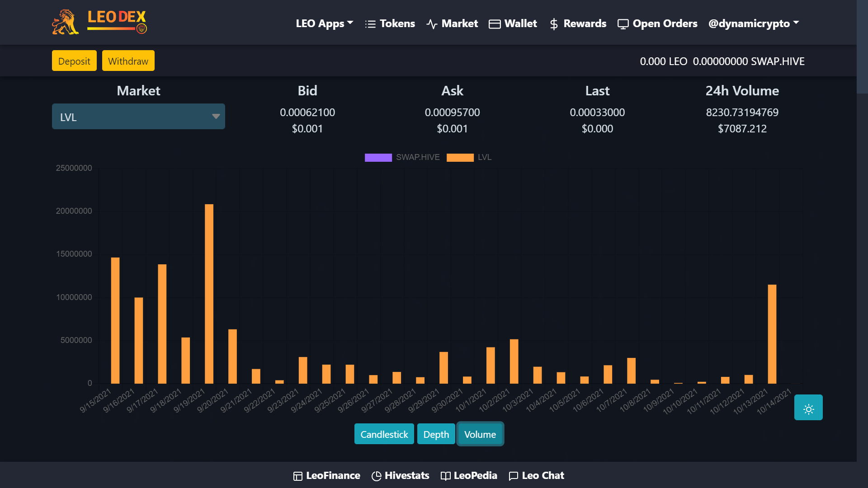Click the $7087.212 volume value
This screenshot has height=488, width=868.
click(x=742, y=129)
